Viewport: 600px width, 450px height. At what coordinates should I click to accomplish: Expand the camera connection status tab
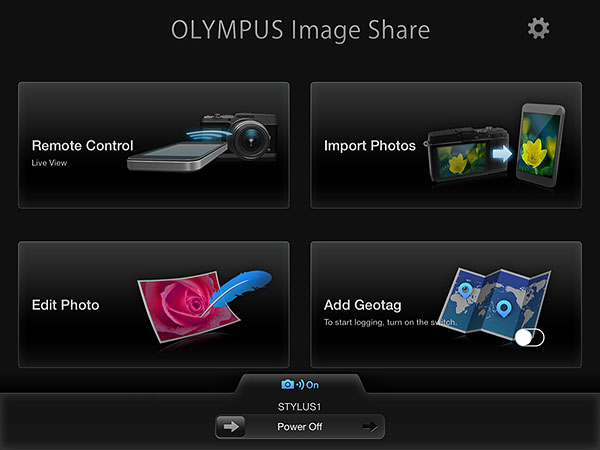tap(300, 384)
